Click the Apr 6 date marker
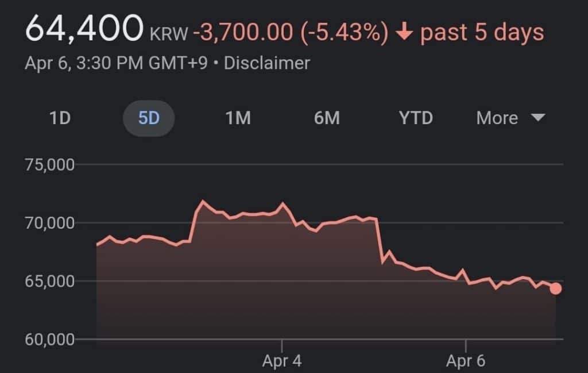Image resolution: width=588 pixels, height=373 pixels. point(466,362)
